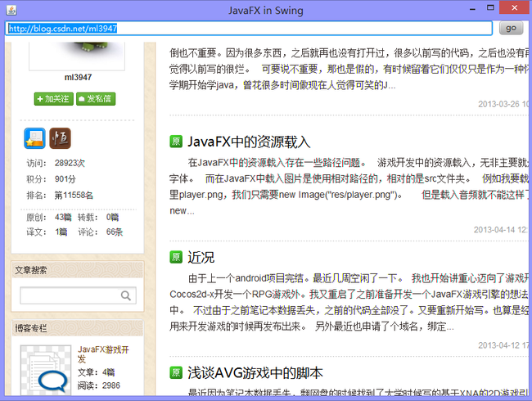
Task: Click the 文章: 4篇 column stat
Action: (96, 372)
